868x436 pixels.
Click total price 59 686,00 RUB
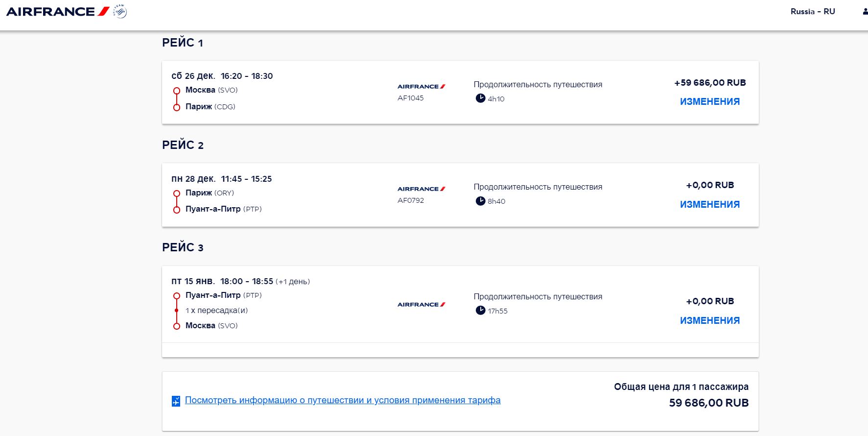coord(709,403)
